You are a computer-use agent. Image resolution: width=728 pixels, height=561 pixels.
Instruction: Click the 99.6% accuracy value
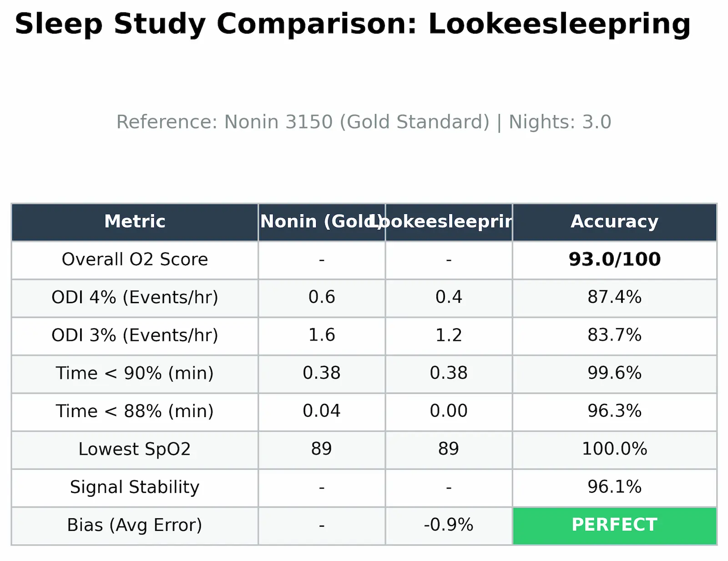tap(614, 373)
